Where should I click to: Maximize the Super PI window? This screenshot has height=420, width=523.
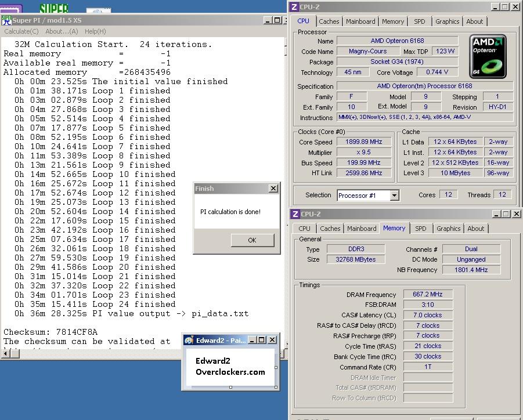tap(277, 20)
